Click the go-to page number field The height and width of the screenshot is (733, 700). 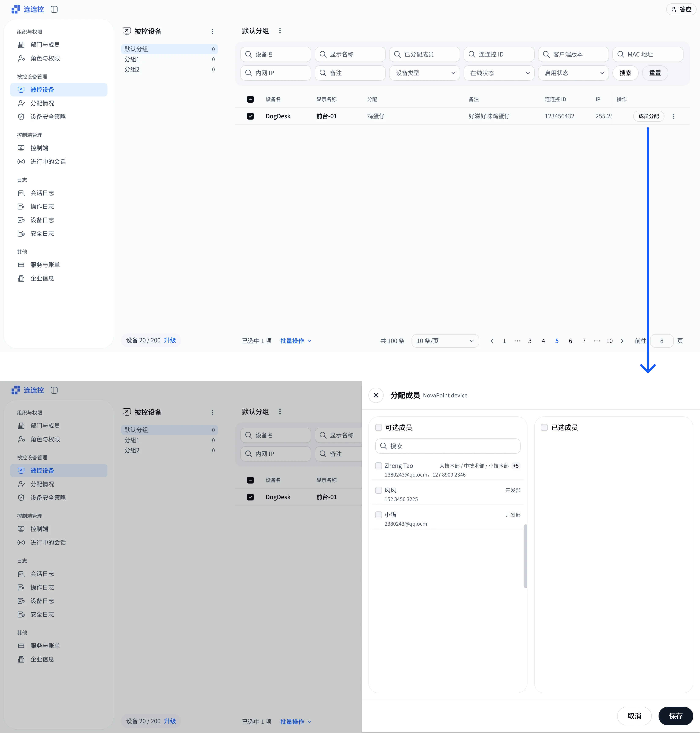coord(662,341)
